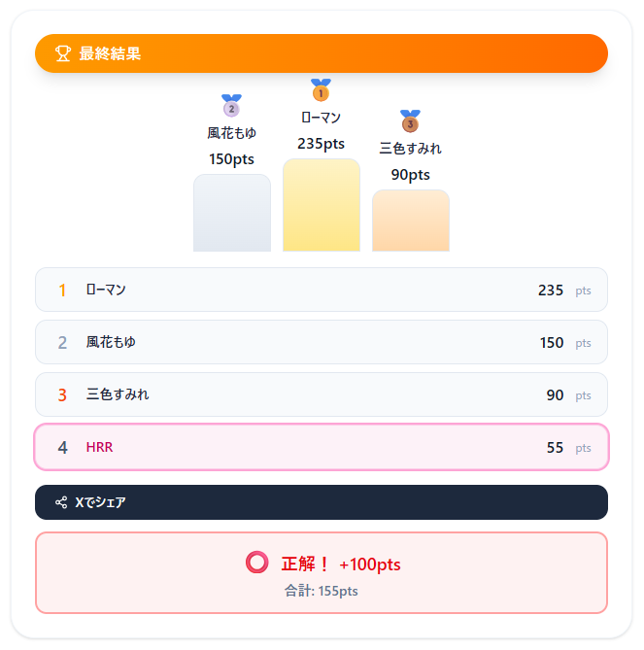Click the trophy icon in the 最終結果 header

(62, 53)
